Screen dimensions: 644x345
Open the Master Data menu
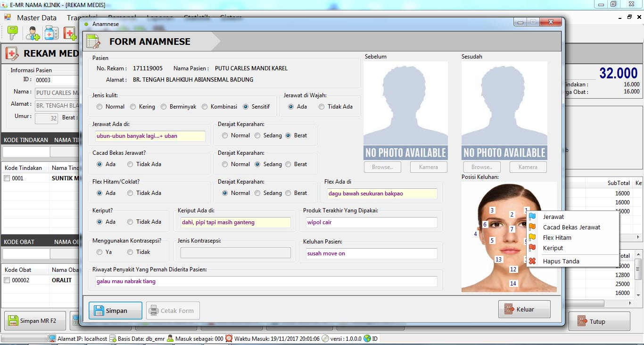[x=36, y=18]
